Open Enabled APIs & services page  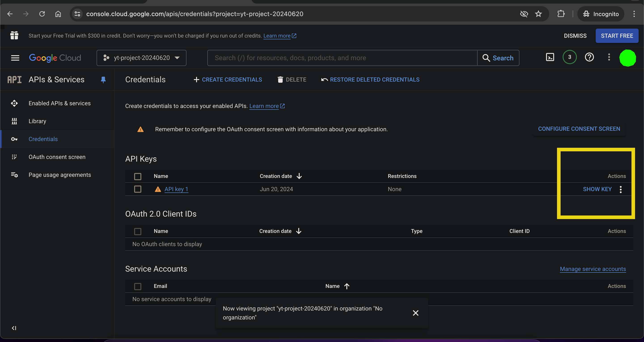pyautogui.click(x=59, y=103)
